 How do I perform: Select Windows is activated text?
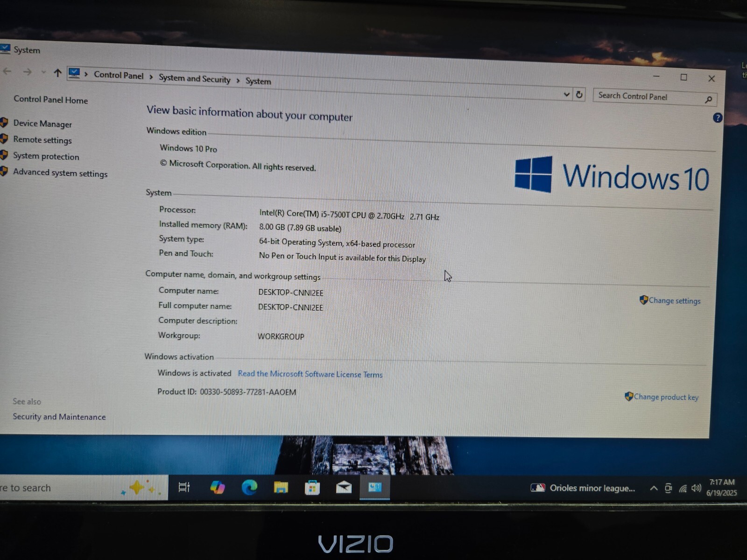pyautogui.click(x=194, y=373)
